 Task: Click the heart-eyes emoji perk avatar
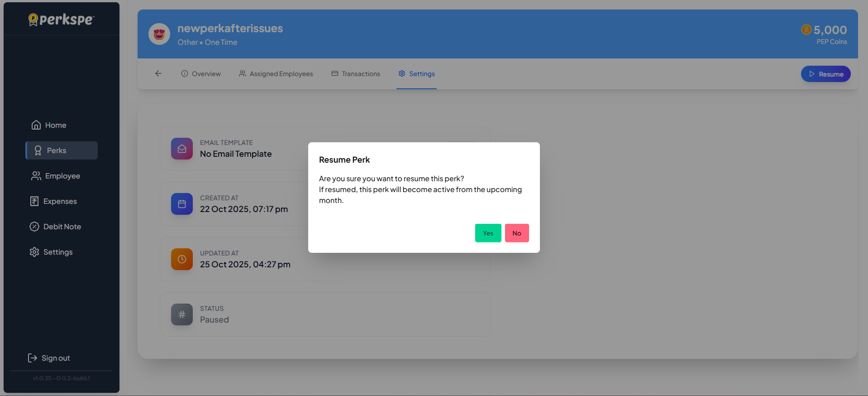click(159, 34)
